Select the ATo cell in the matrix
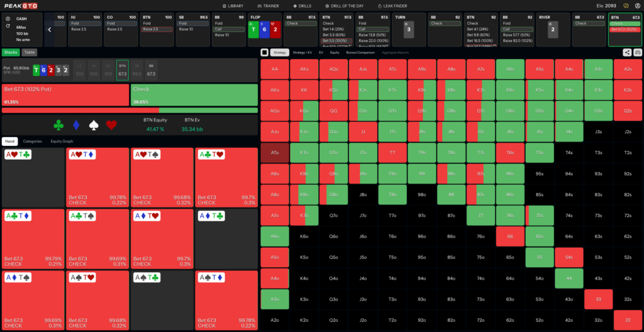Viewport: 644px width, 332px height. click(274, 153)
